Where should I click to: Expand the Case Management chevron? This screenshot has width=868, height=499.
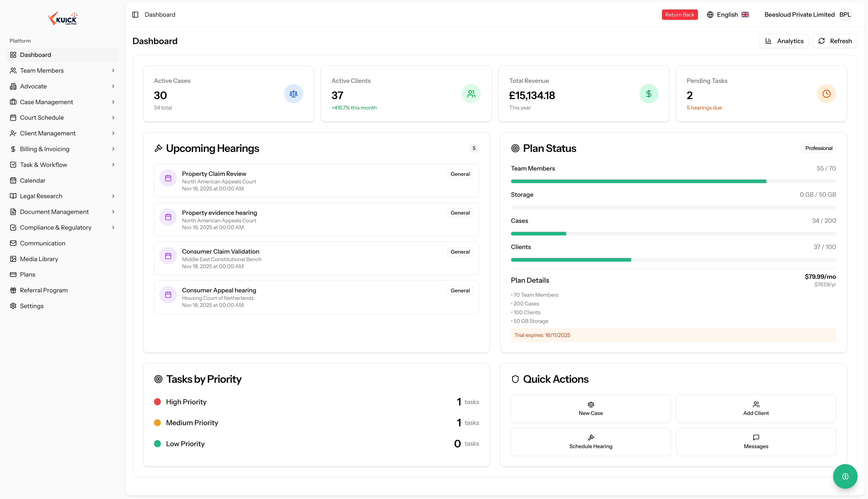(113, 102)
